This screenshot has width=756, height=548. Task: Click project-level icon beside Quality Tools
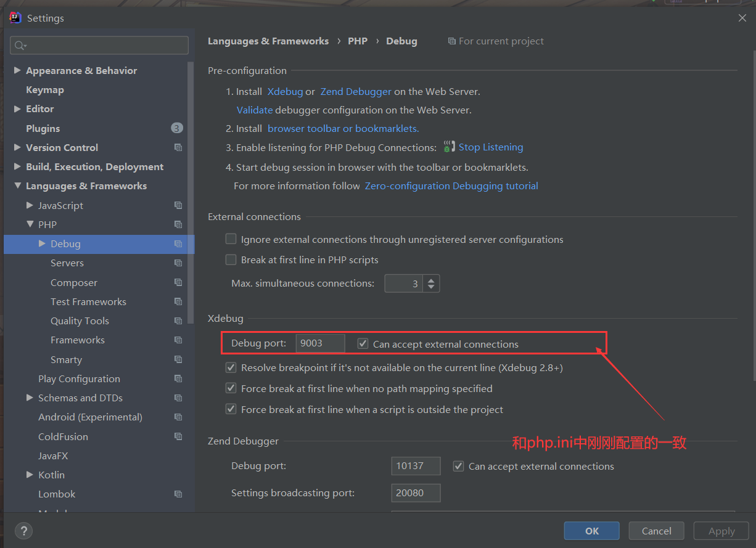pyautogui.click(x=178, y=321)
